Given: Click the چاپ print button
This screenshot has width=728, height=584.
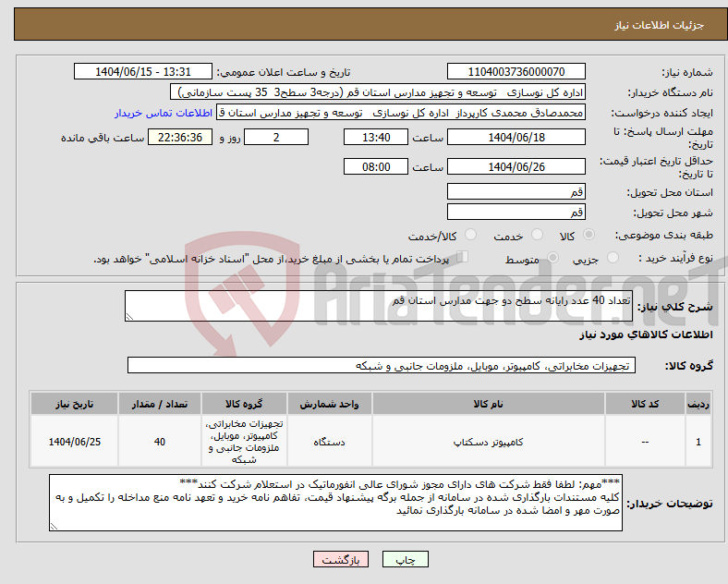Looking at the screenshot, I should [406, 559].
